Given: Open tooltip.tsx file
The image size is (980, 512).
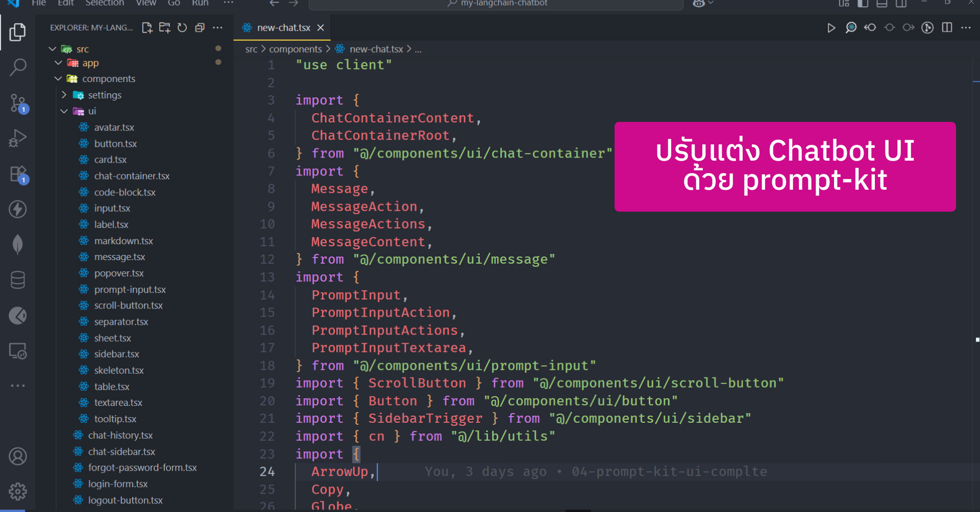Looking at the screenshot, I should click(x=115, y=419).
